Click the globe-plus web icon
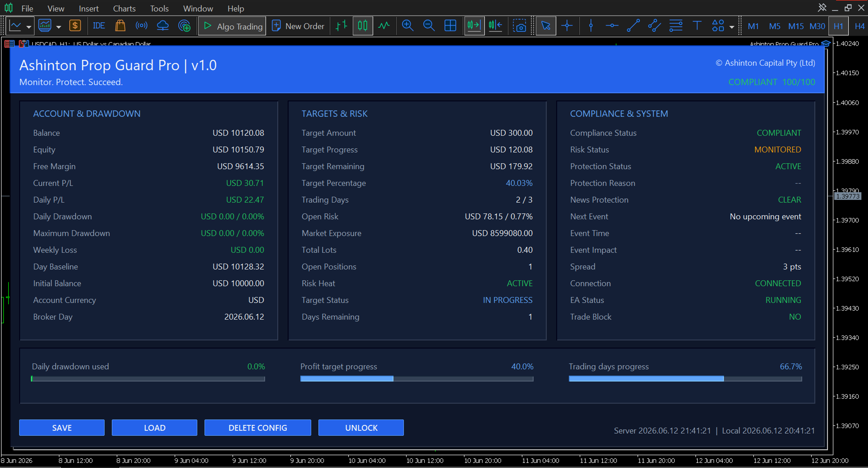 coord(184,26)
